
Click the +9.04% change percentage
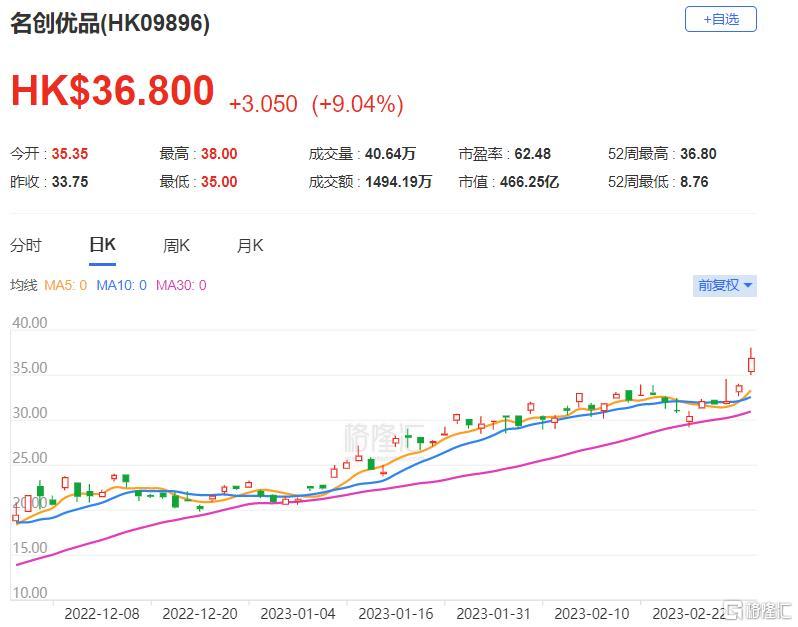(357, 104)
